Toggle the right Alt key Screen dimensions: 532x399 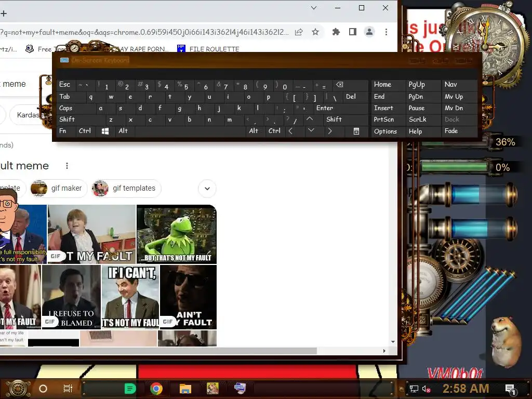[x=256, y=131]
